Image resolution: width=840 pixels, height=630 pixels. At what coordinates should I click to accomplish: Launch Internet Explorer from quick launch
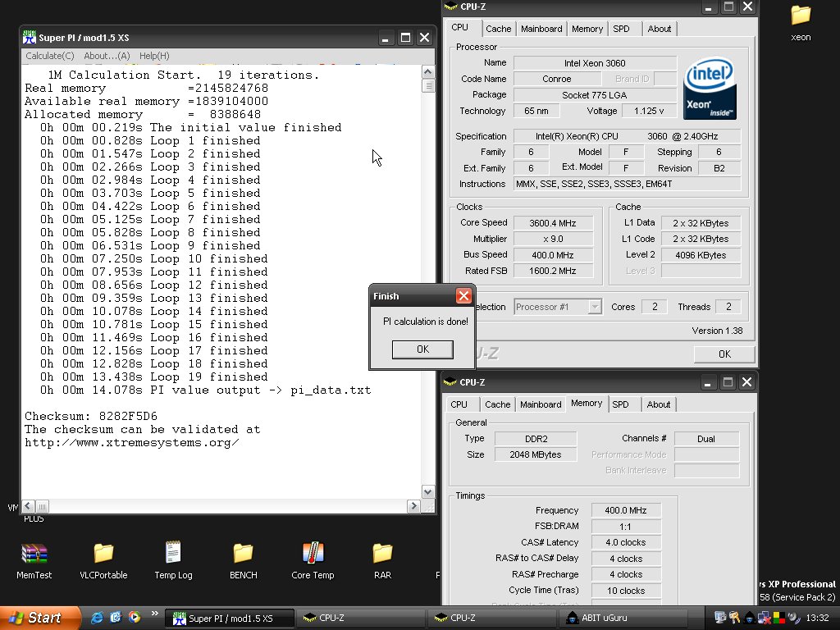(x=97, y=617)
